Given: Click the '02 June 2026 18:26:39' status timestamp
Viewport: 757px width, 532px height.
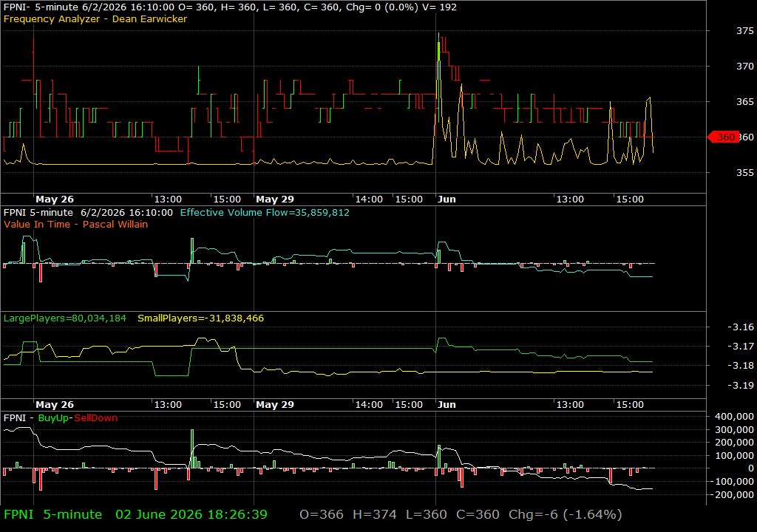Looking at the screenshot, I should pos(191,514).
